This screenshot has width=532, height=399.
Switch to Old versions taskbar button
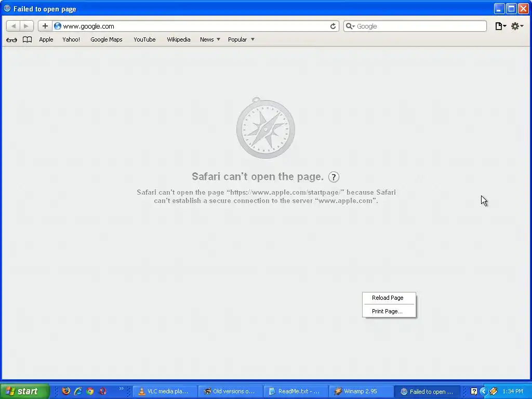(x=230, y=391)
